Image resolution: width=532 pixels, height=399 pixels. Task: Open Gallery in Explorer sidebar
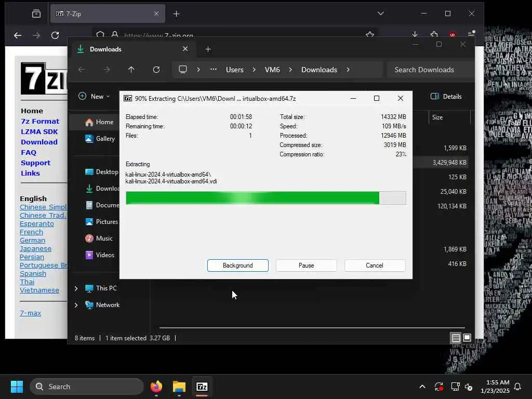tap(100, 138)
